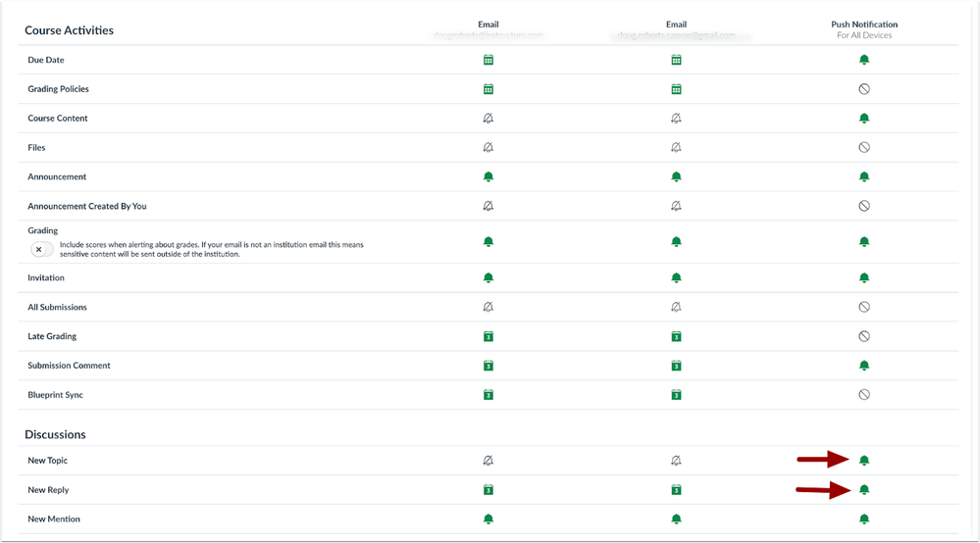Image resolution: width=980 pixels, height=543 pixels.
Task: Click Announcement Created By You push disabled icon
Action: 864,207
